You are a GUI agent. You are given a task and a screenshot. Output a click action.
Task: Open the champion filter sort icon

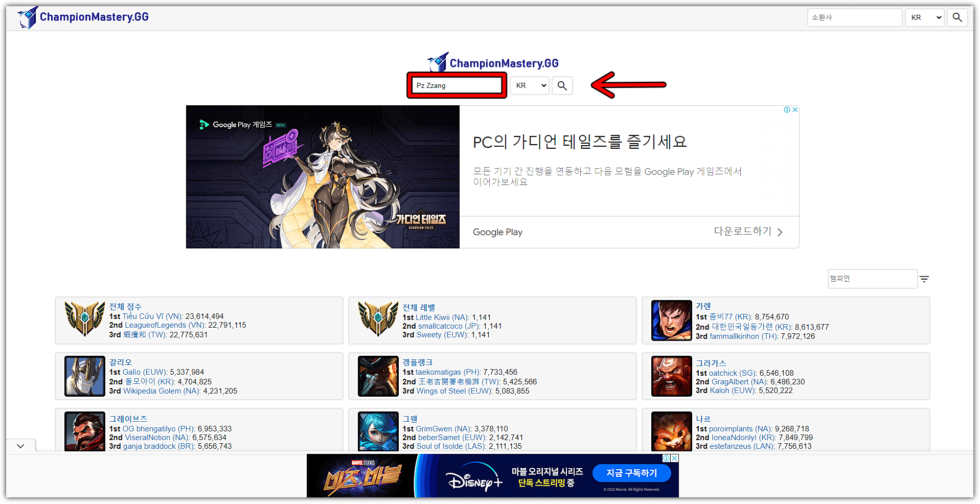(x=924, y=279)
